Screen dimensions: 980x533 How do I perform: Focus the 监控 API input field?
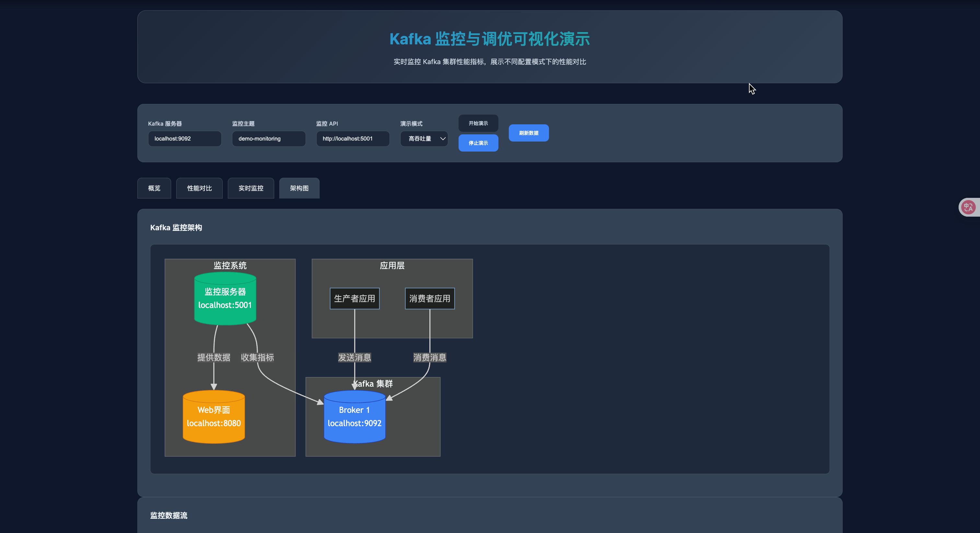tap(353, 139)
